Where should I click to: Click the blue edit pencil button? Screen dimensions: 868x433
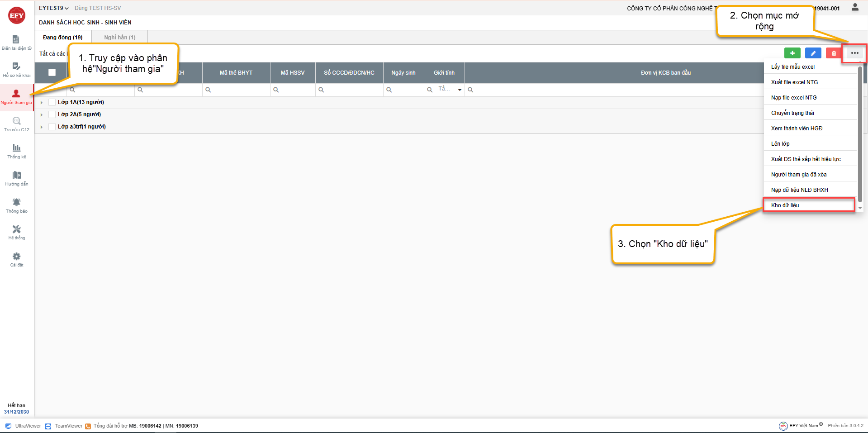[813, 53]
